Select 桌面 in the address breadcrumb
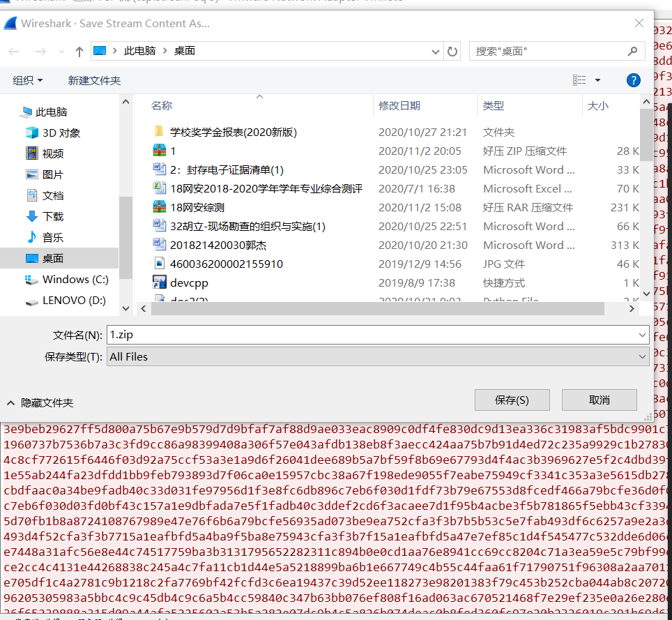Image resolution: width=672 pixels, height=620 pixels. pos(184,51)
